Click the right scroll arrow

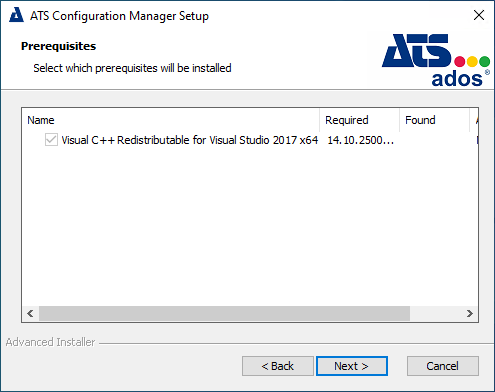tap(470, 314)
